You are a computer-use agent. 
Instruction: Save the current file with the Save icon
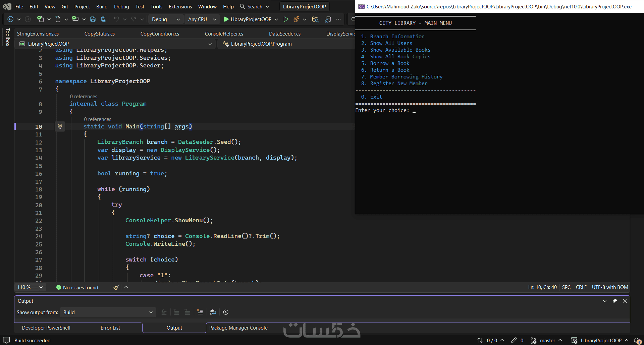[x=93, y=19]
